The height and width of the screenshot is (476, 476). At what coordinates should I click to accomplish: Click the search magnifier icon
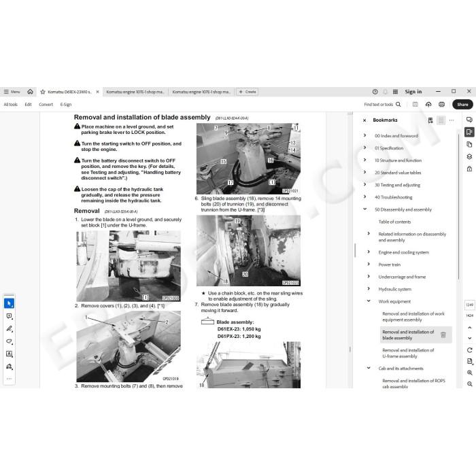point(398,105)
